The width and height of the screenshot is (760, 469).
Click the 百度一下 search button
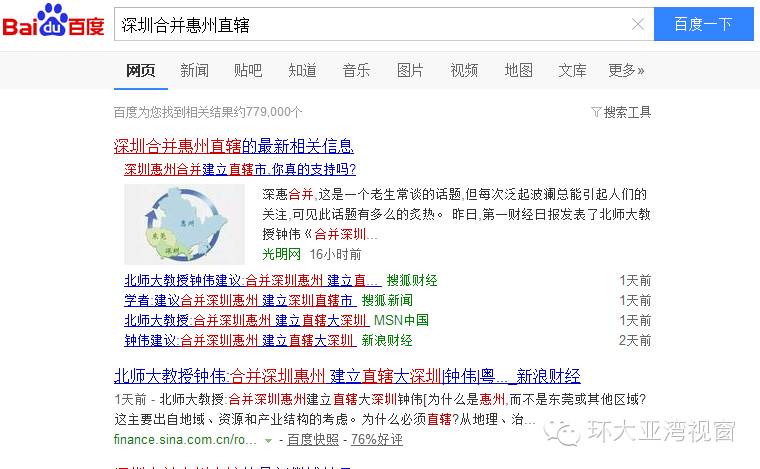click(703, 24)
